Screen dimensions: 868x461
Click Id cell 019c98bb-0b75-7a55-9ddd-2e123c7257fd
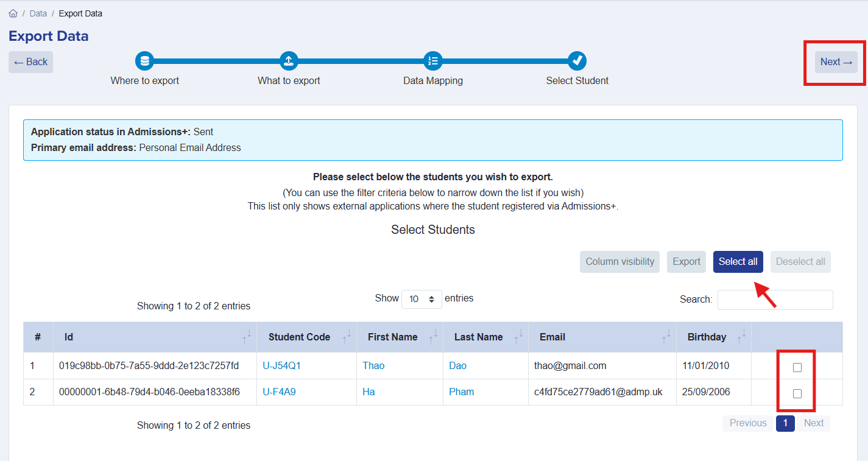[155, 366]
